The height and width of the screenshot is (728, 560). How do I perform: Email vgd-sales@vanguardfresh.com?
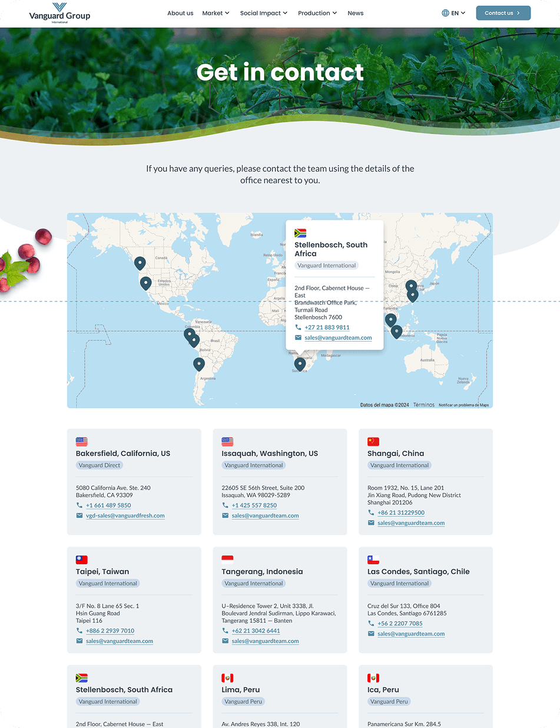click(125, 516)
